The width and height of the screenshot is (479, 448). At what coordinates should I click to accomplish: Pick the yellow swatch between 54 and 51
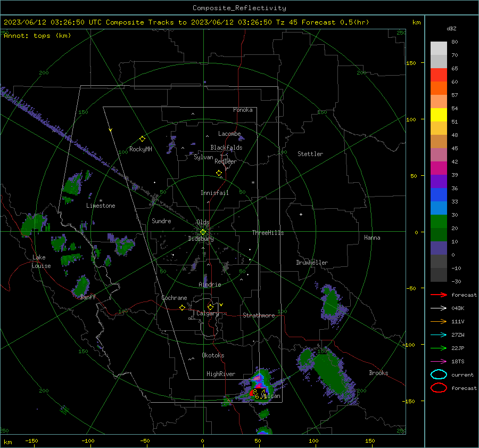pos(439,115)
